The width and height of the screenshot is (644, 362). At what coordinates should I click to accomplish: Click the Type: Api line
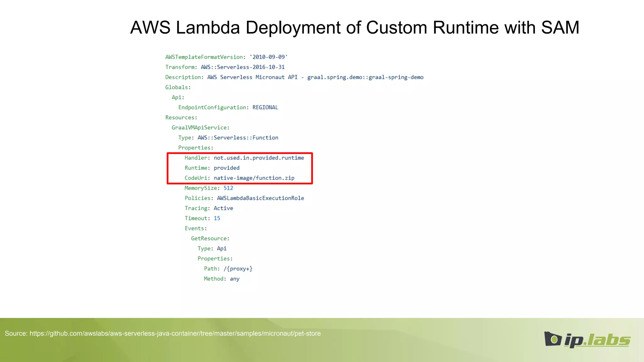(212, 249)
